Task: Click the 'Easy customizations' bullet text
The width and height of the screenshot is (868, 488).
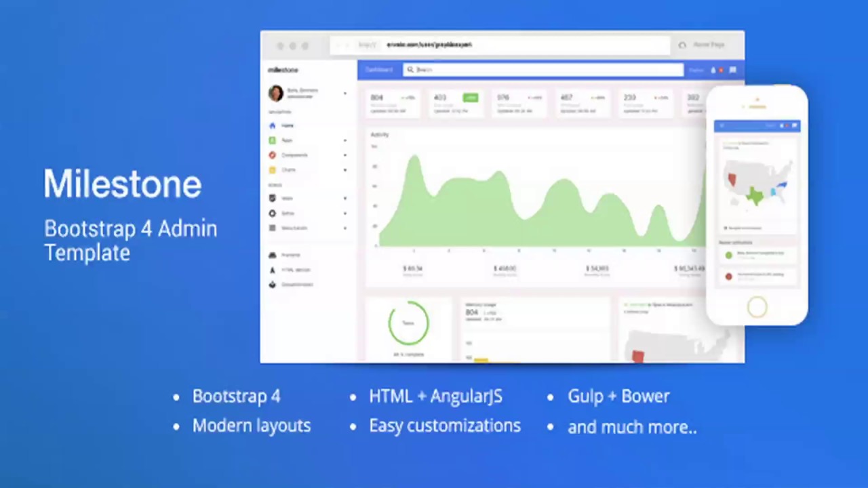Action: 445,426
